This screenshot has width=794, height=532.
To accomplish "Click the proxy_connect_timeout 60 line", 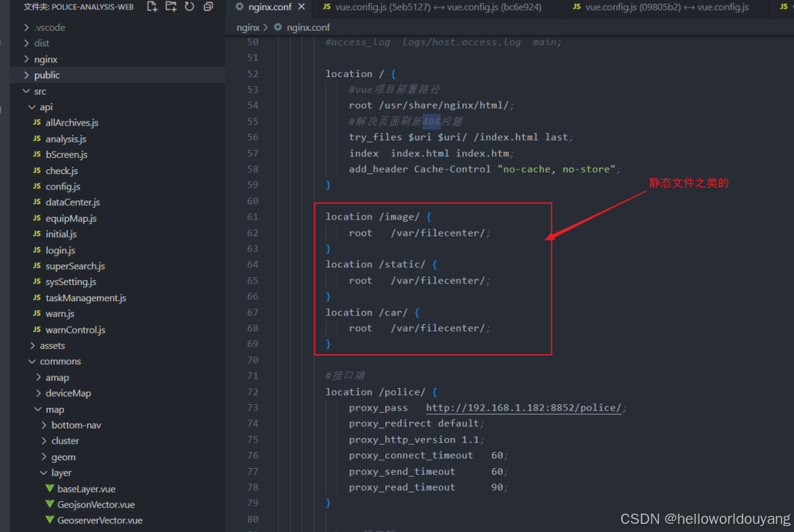I will pyautogui.click(x=429, y=455).
